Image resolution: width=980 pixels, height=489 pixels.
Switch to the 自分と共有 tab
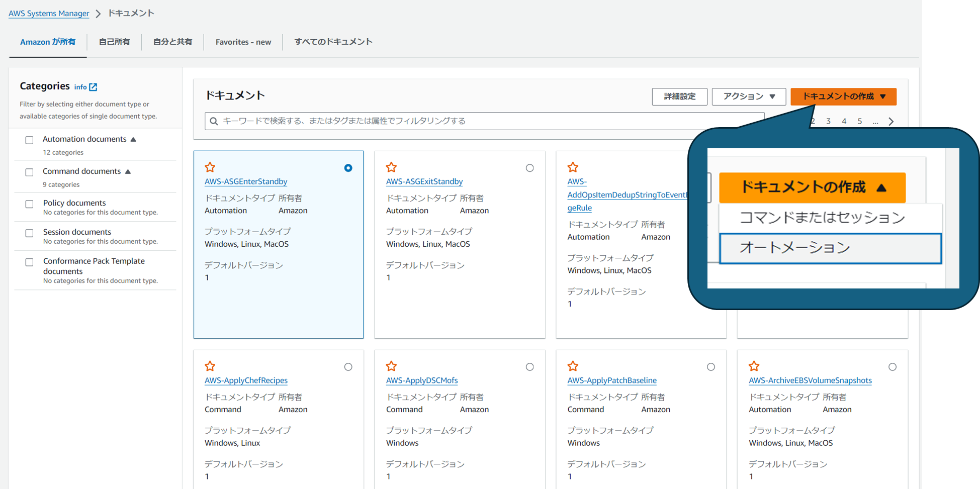pos(172,42)
